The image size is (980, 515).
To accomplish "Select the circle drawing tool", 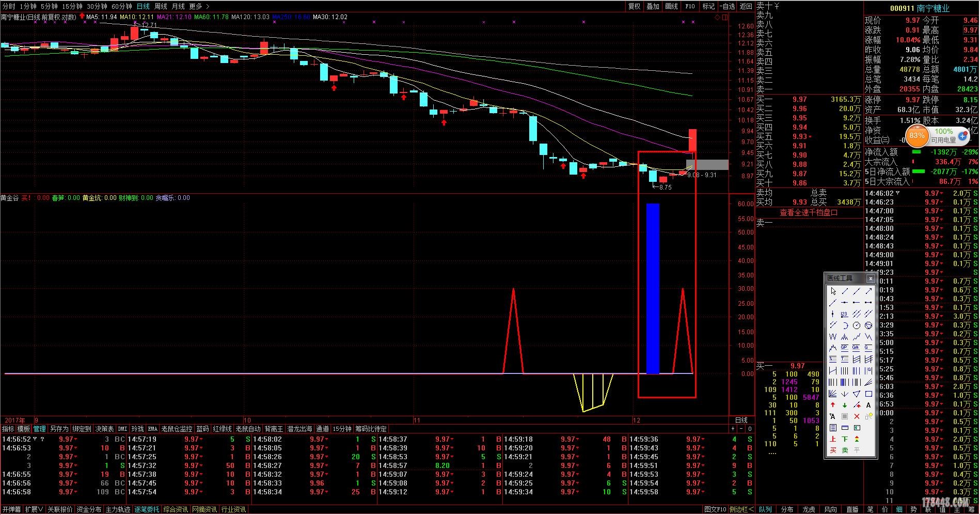I will click(x=857, y=325).
